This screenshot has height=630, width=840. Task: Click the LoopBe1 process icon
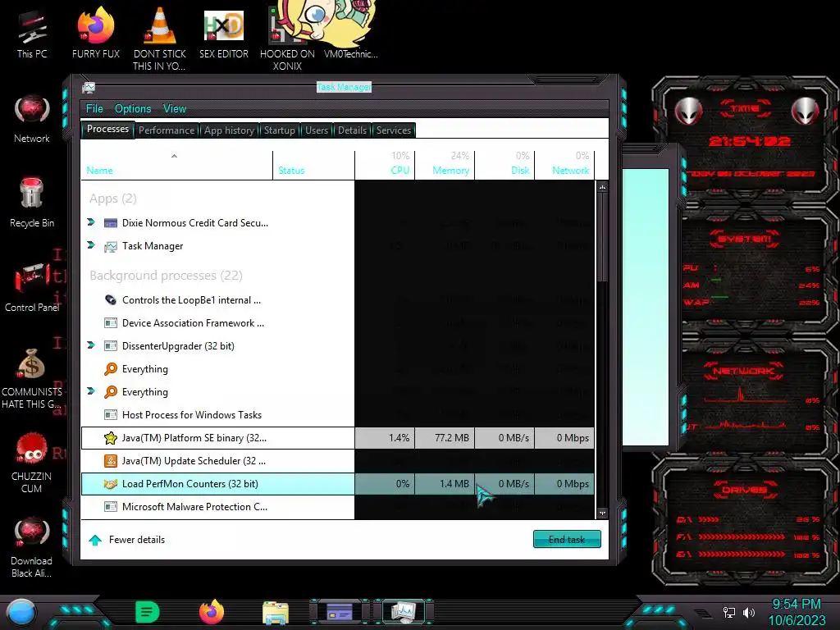(x=111, y=300)
